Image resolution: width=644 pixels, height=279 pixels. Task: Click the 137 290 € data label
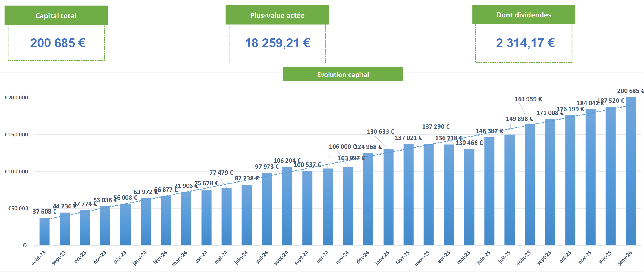435,127
